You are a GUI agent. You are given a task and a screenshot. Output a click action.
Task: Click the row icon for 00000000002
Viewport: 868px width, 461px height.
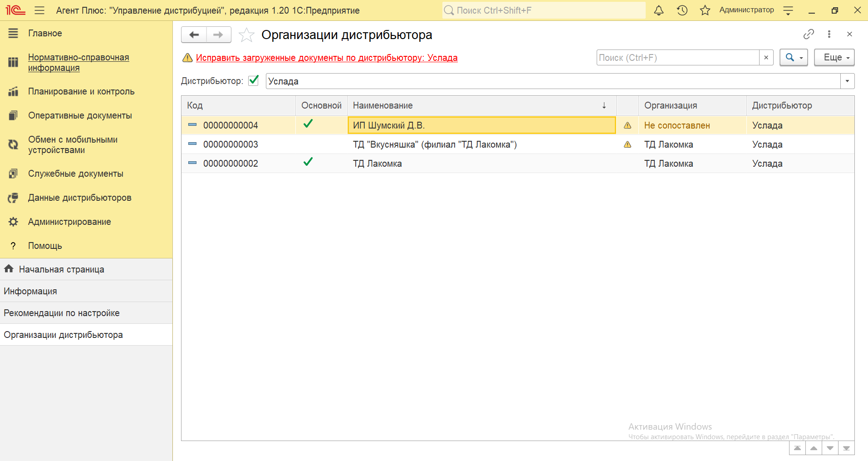tap(192, 163)
